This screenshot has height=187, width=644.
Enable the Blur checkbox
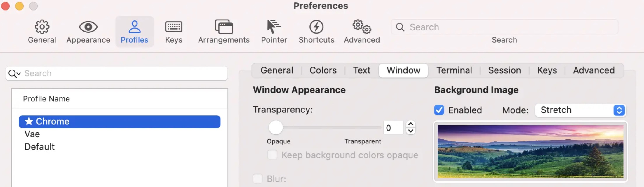point(258,179)
